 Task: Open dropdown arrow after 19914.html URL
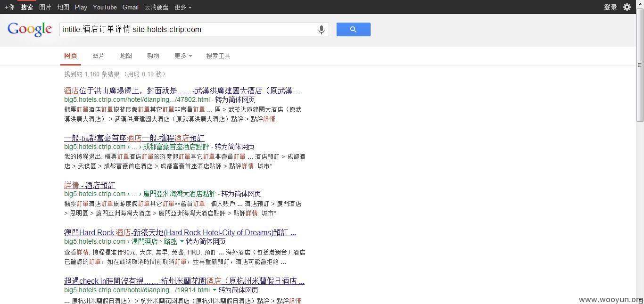coord(215,290)
